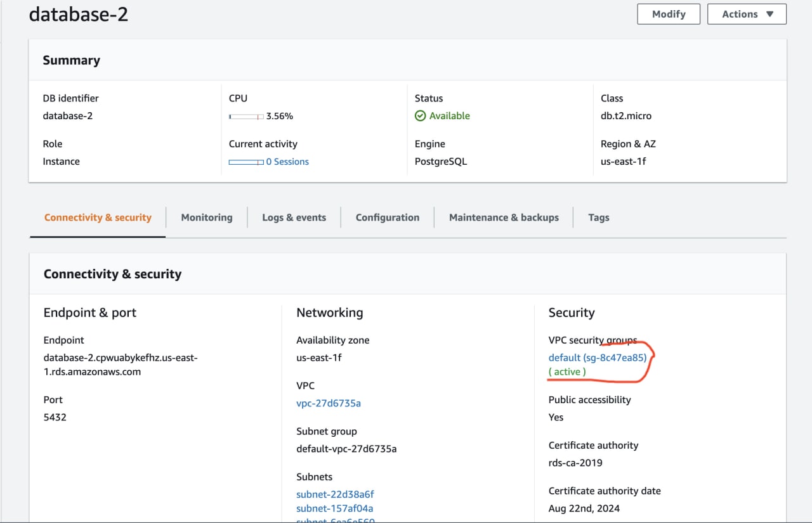Click the Public accessibility Yes value
The height and width of the screenshot is (523, 812).
click(556, 417)
